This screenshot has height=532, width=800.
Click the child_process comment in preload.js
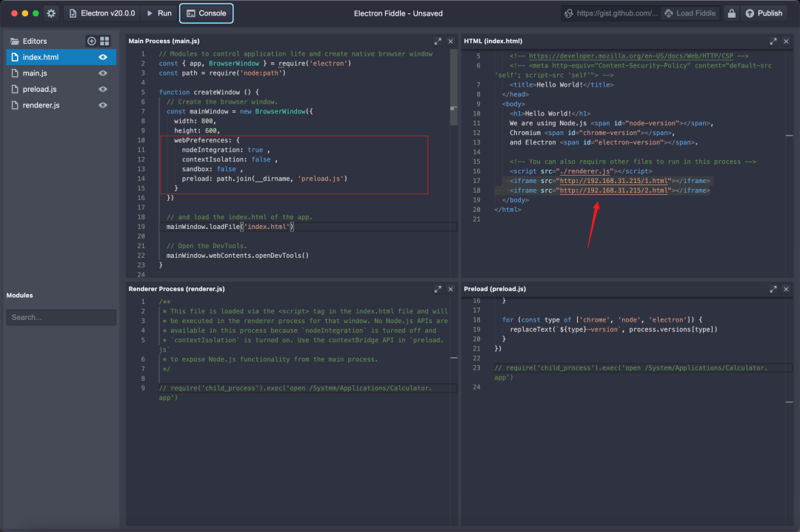coord(630,373)
